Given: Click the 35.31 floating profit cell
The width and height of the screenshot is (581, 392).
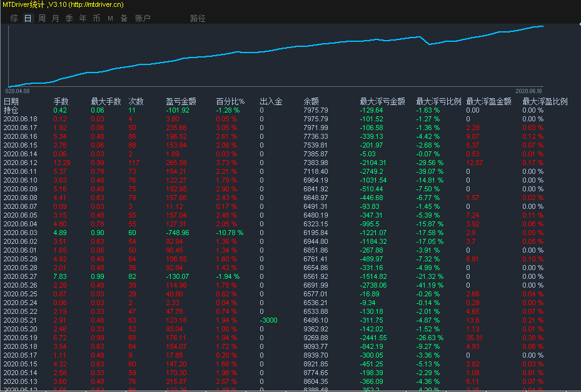Looking at the screenshot, I should click(474, 338).
